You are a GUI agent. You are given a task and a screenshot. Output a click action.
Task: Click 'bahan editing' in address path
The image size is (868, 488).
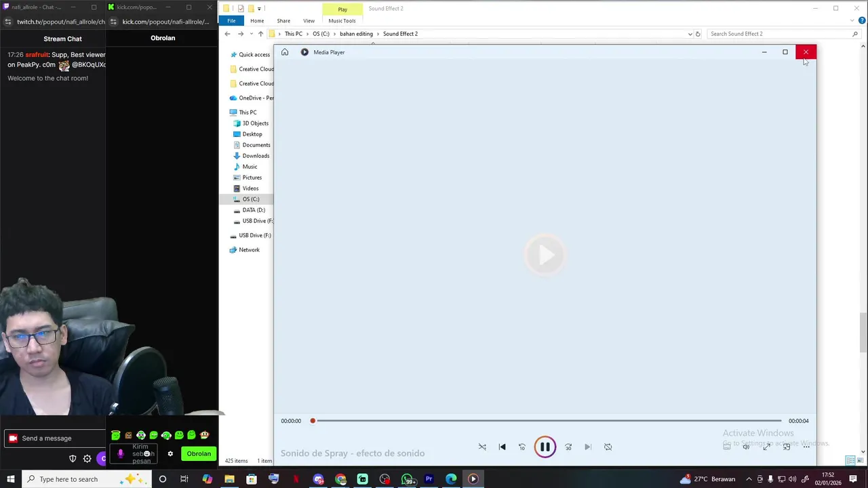pos(356,34)
